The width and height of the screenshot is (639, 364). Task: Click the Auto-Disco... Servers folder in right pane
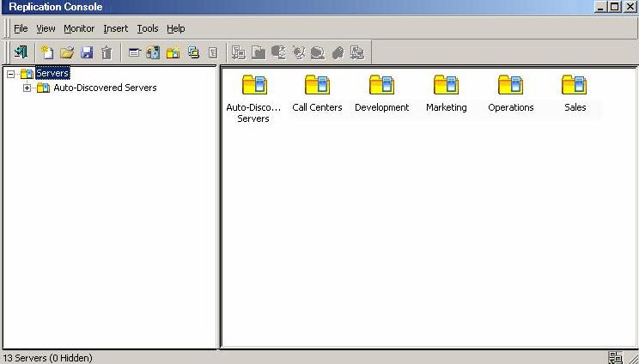(x=253, y=85)
